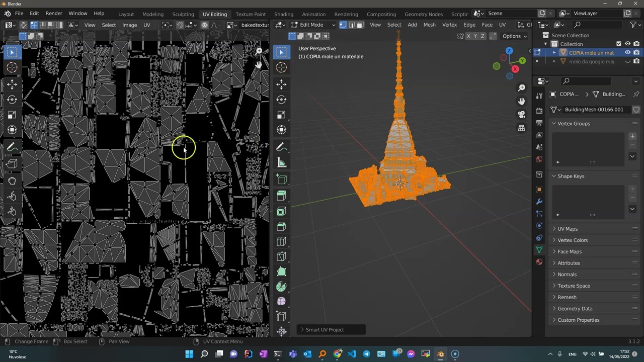Activate the Loop Cut tool

(281, 241)
